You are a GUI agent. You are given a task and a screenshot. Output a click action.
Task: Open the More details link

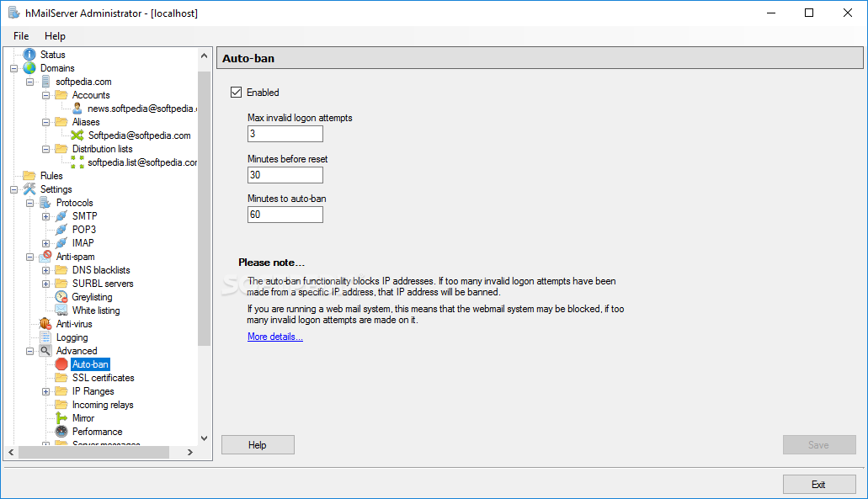pos(275,337)
